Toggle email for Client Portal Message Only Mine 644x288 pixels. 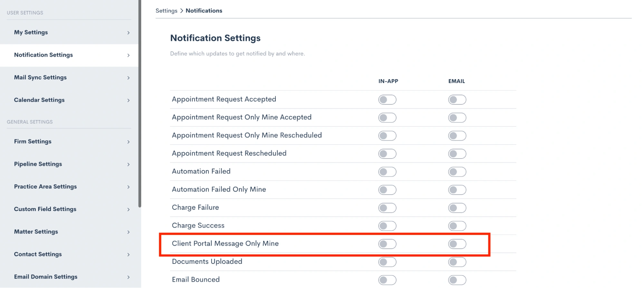(x=457, y=244)
